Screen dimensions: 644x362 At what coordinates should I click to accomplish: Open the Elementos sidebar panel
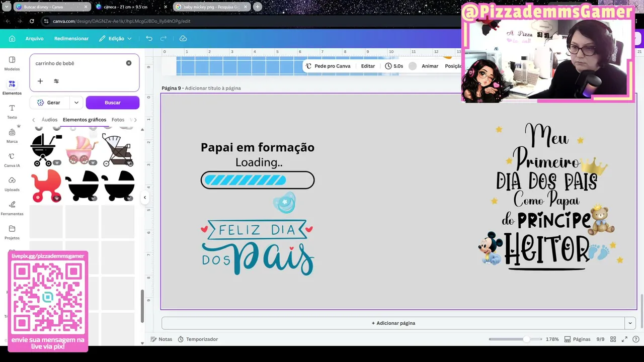[12, 87]
